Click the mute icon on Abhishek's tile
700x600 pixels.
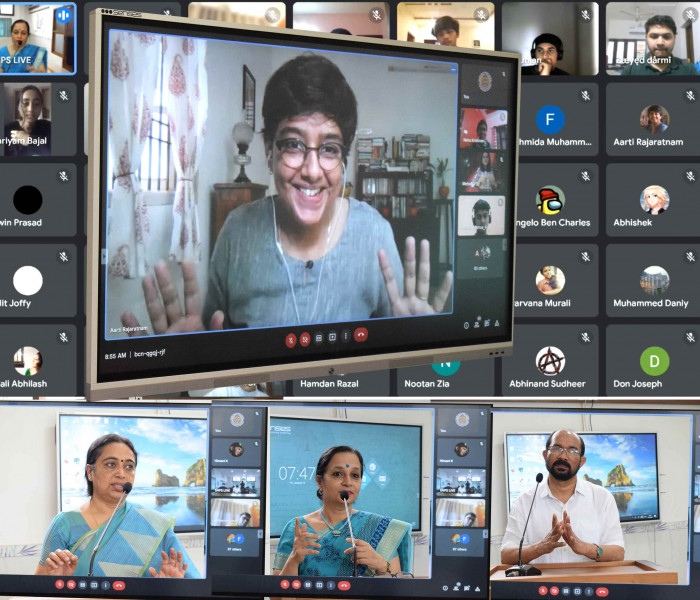[691, 176]
